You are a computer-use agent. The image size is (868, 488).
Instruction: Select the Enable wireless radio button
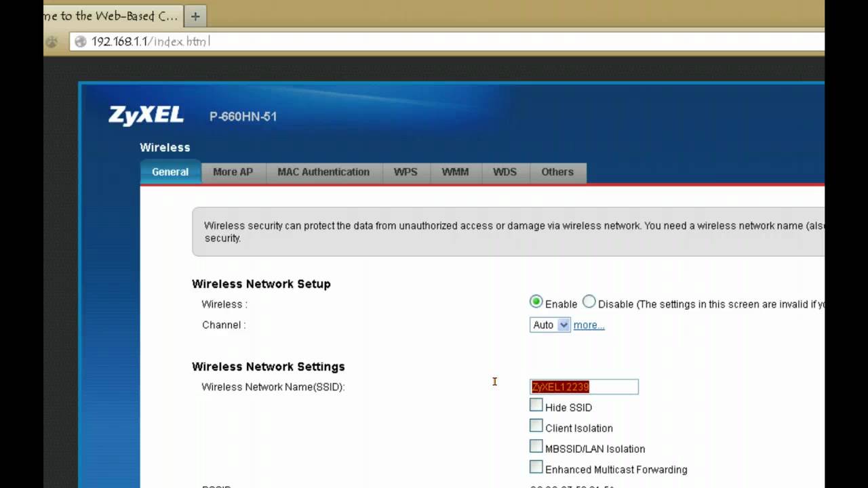pyautogui.click(x=536, y=302)
